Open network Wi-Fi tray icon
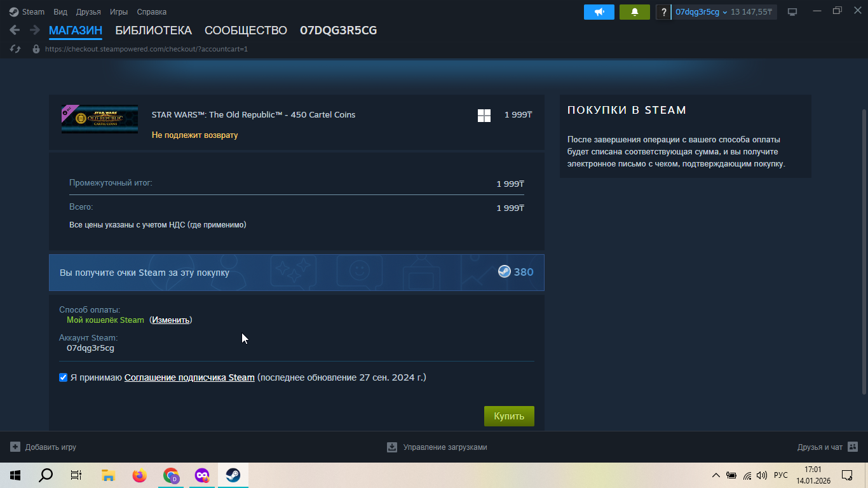 pyautogui.click(x=747, y=475)
